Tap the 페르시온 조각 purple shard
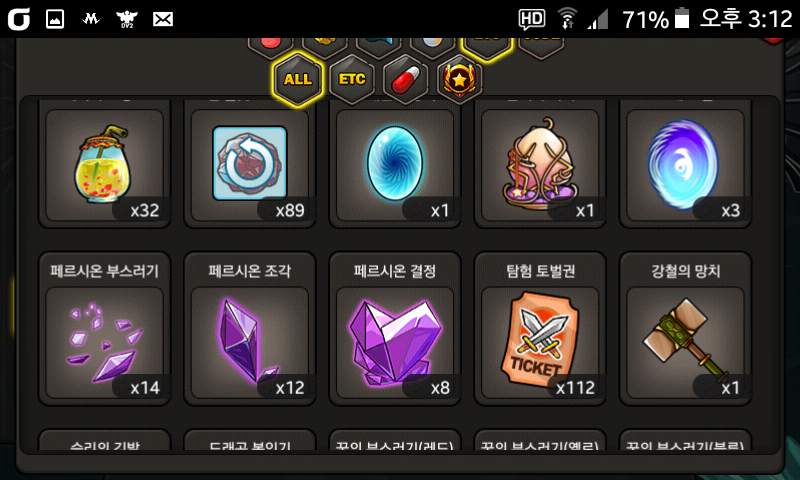The height and width of the screenshot is (480, 800). tap(249, 329)
